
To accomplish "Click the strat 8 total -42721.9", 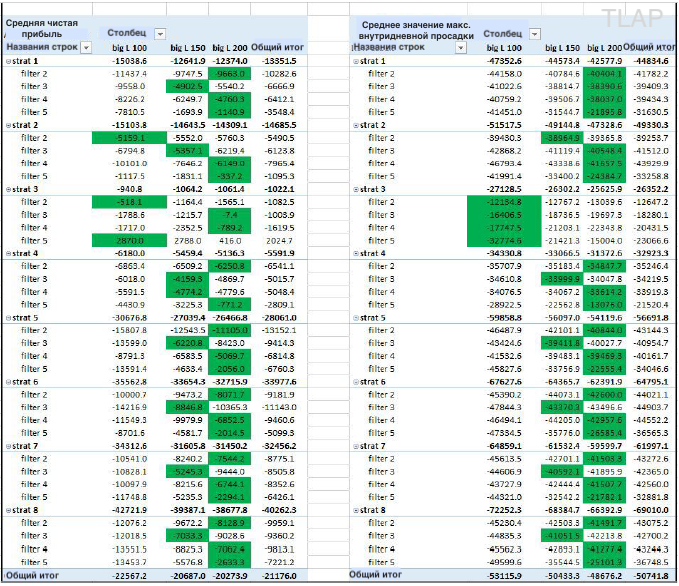I will coord(129,511).
